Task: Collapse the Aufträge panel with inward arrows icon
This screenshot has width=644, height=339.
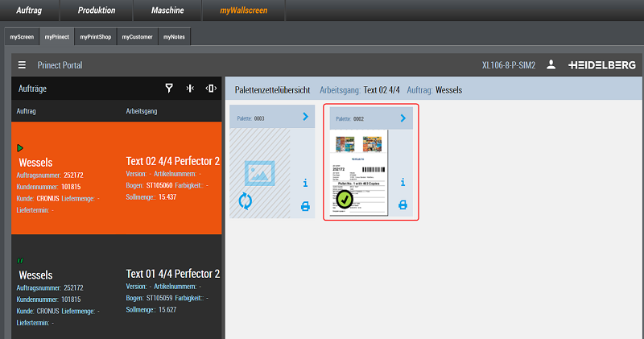Action: pyautogui.click(x=190, y=89)
